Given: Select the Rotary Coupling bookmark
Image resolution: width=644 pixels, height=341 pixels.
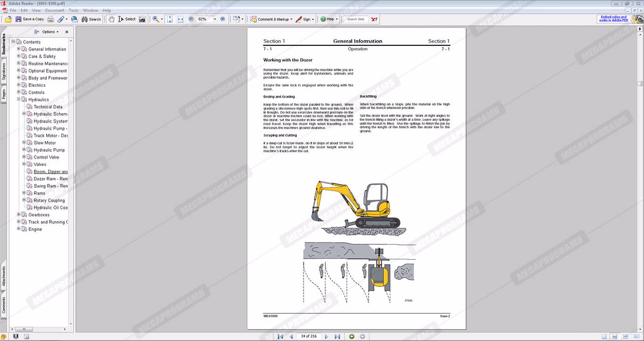Looking at the screenshot, I should (49, 200).
